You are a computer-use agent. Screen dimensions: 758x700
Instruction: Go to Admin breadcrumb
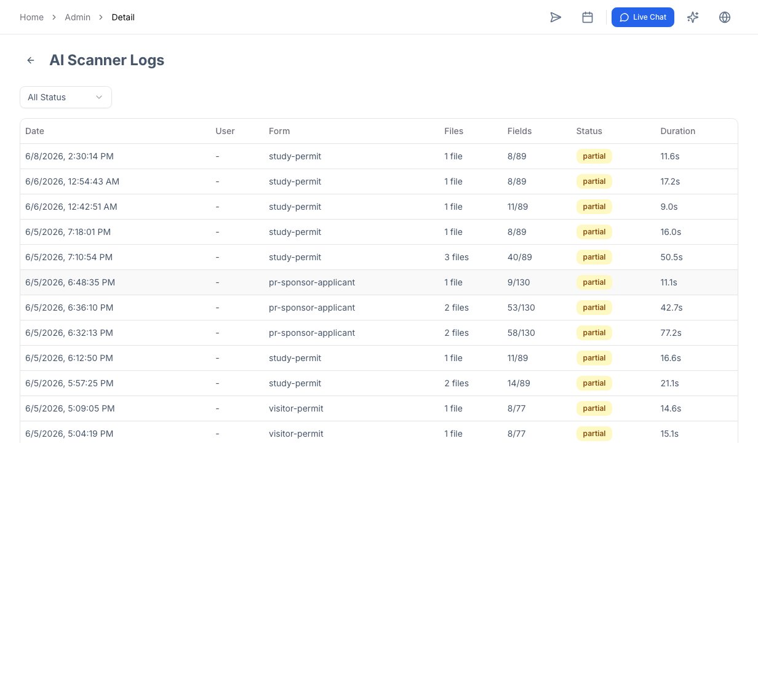coord(78,17)
